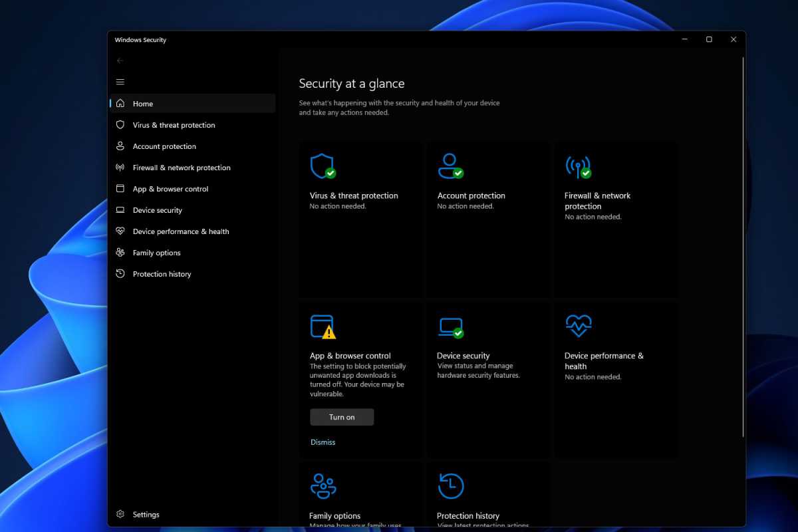Open the hamburger navigation menu
Image resolution: width=798 pixels, height=532 pixels.
[x=120, y=82]
